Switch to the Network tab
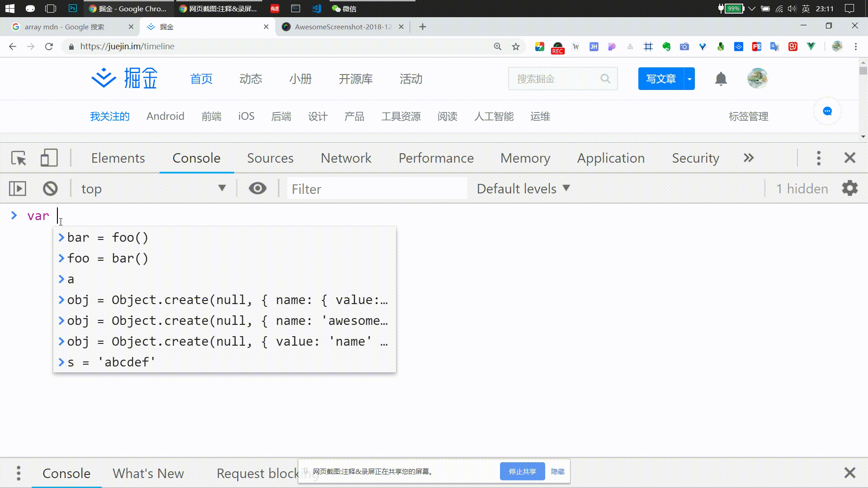The width and height of the screenshot is (868, 488). 346,158
